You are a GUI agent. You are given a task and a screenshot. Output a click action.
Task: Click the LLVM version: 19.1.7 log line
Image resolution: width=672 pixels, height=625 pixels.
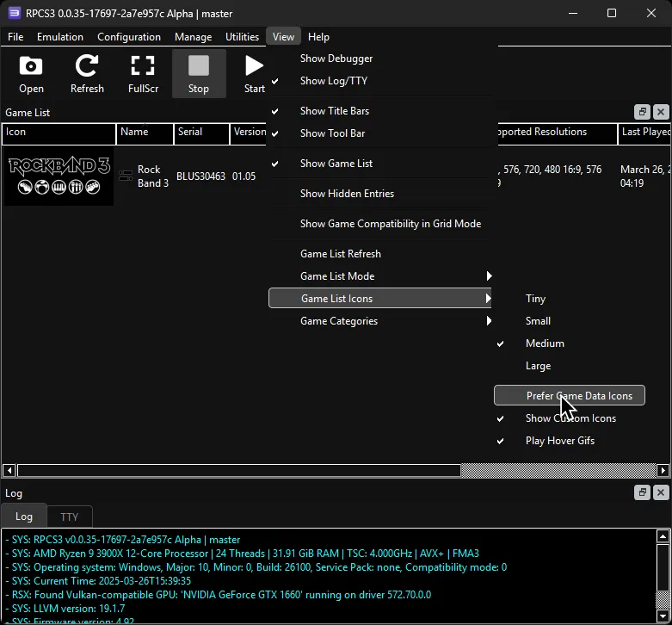click(x=65, y=609)
